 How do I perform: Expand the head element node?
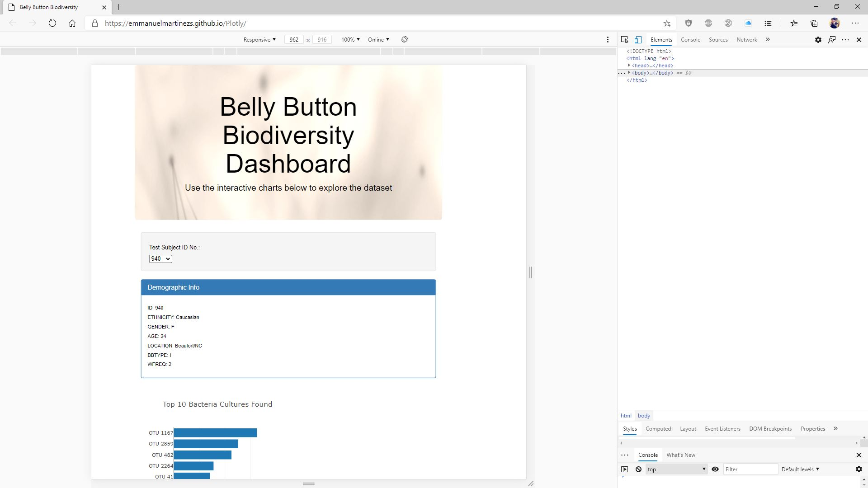click(630, 65)
